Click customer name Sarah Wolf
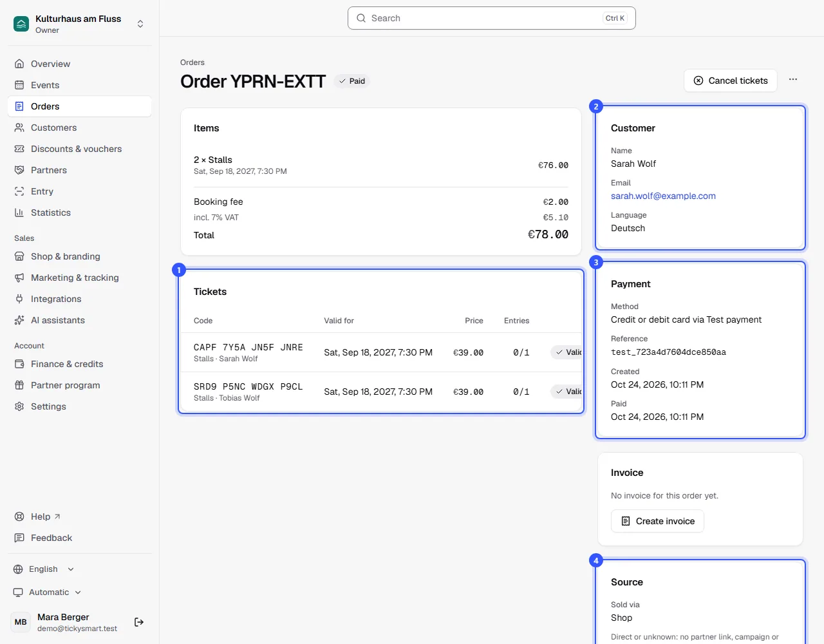This screenshot has height=644, width=824. pos(633,164)
